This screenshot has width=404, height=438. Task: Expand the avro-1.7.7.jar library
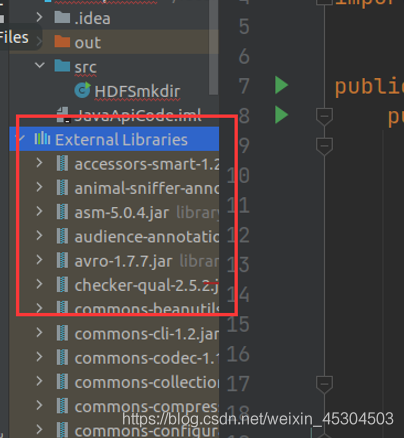point(39,260)
